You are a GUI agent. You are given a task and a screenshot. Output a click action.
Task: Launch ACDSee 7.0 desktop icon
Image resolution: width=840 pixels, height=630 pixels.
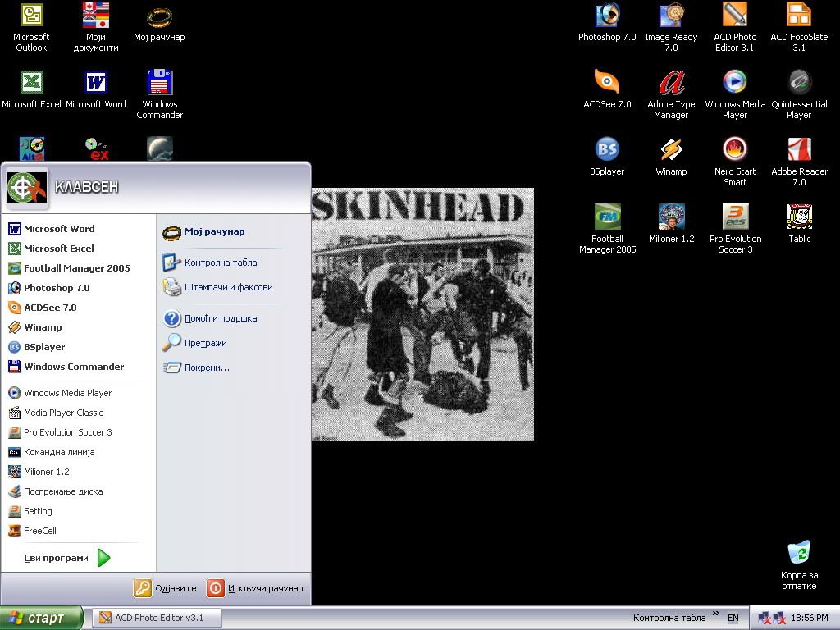point(607,89)
